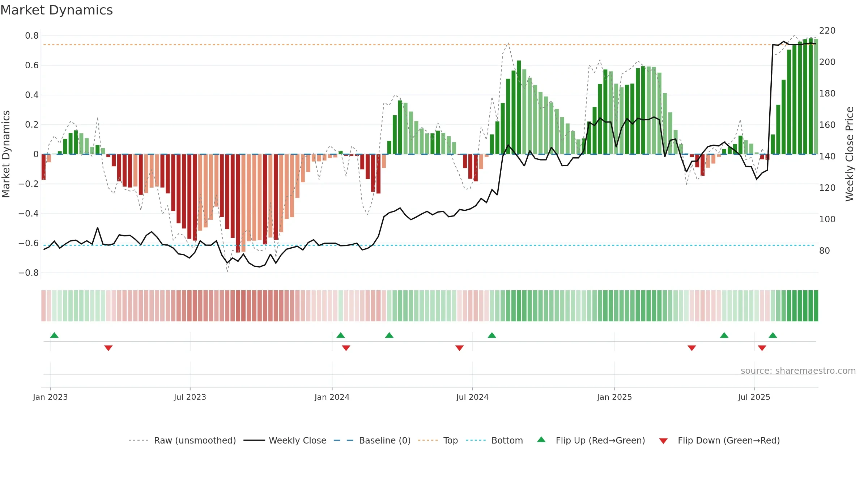This screenshot has height=488, width=868.
Task: Click the 0 left axis tick label
Action: (36, 154)
